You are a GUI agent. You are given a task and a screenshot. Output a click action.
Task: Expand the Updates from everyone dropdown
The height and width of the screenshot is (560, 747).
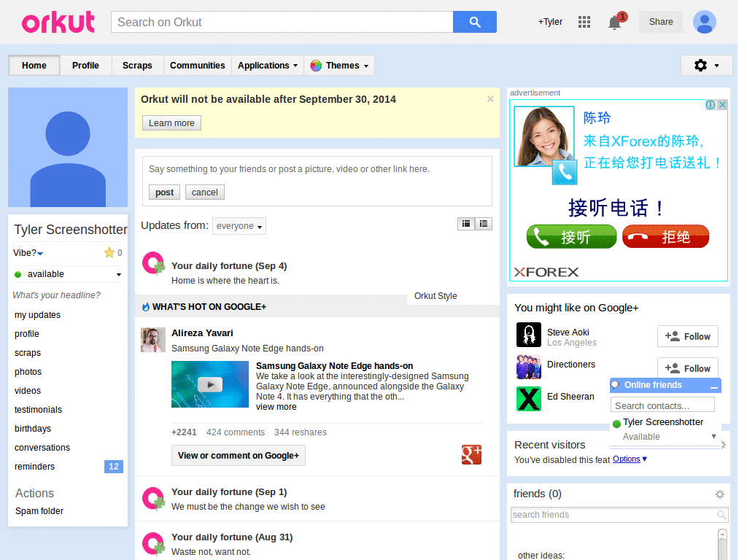[x=239, y=226]
